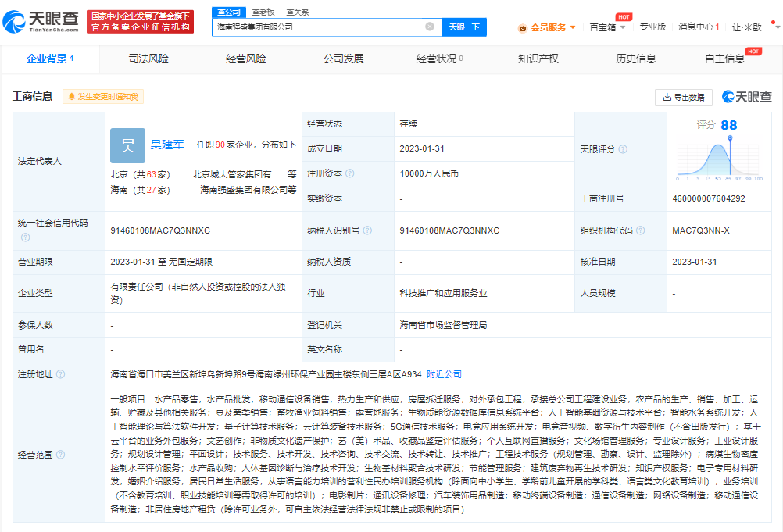Click the 科技推广和应用服务业 industry value
This screenshot has width=783, height=532.
click(x=443, y=293)
